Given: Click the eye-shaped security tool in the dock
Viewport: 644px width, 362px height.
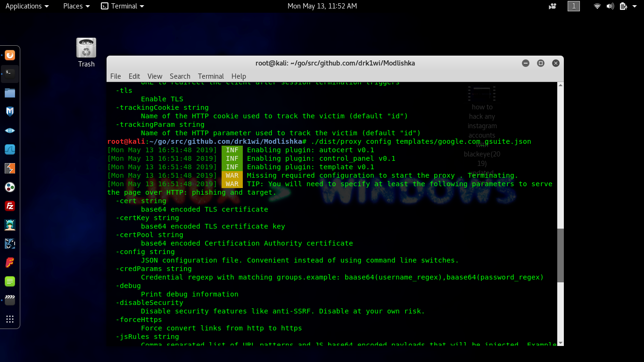Looking at the screenshot, I should (x=10, y=131).
